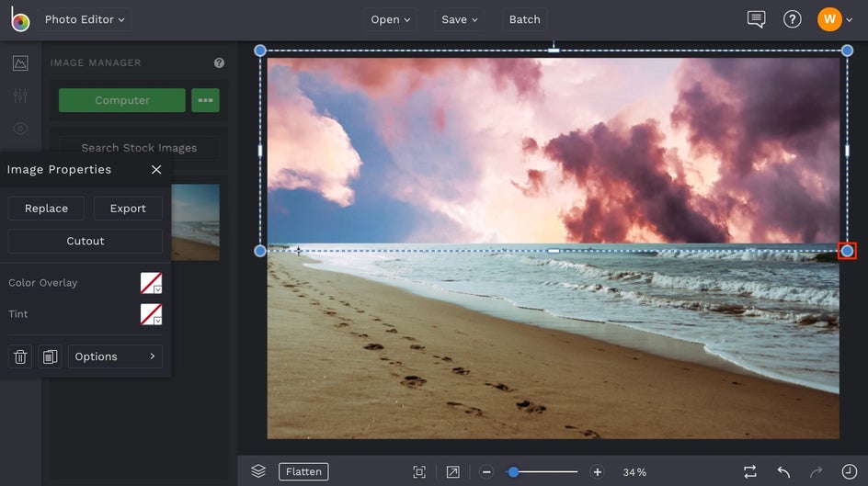Click the Batch menu item
This screenshot has width=868, height=486.
point(525,19)
